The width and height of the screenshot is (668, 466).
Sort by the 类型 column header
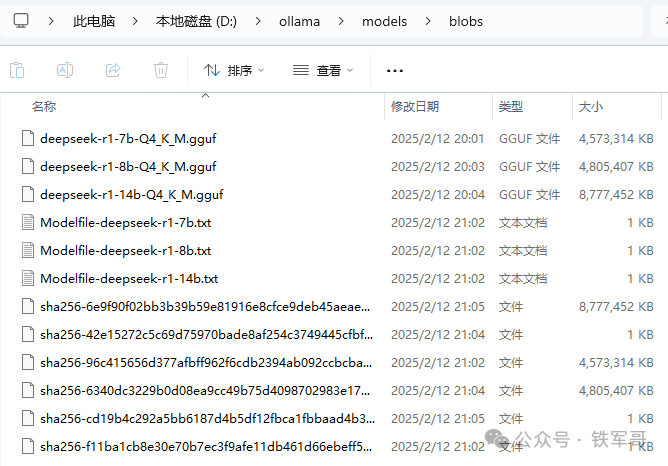click(510, 106)
